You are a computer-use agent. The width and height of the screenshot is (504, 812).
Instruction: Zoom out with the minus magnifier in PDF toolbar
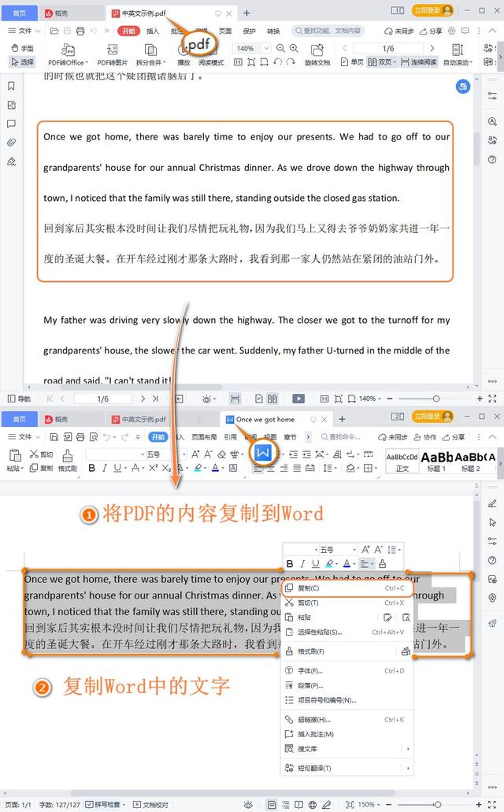pyautogui.click(x=281, y=48)
